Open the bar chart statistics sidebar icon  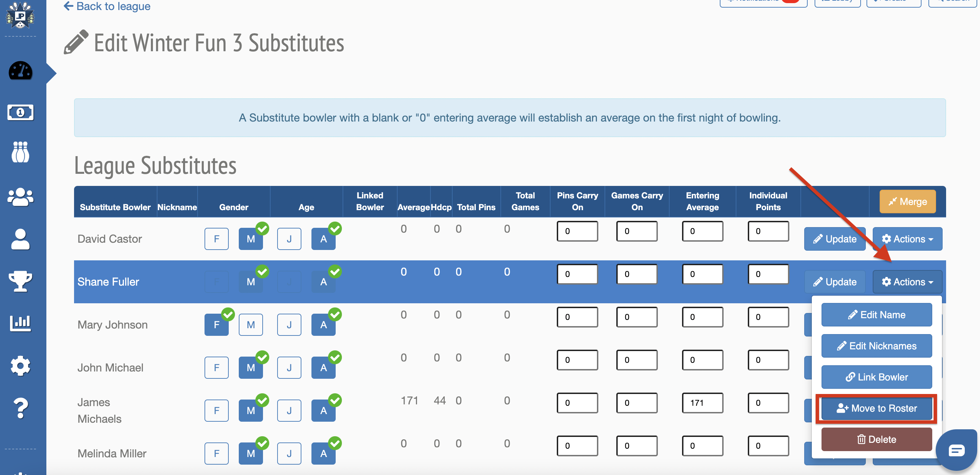20,323
